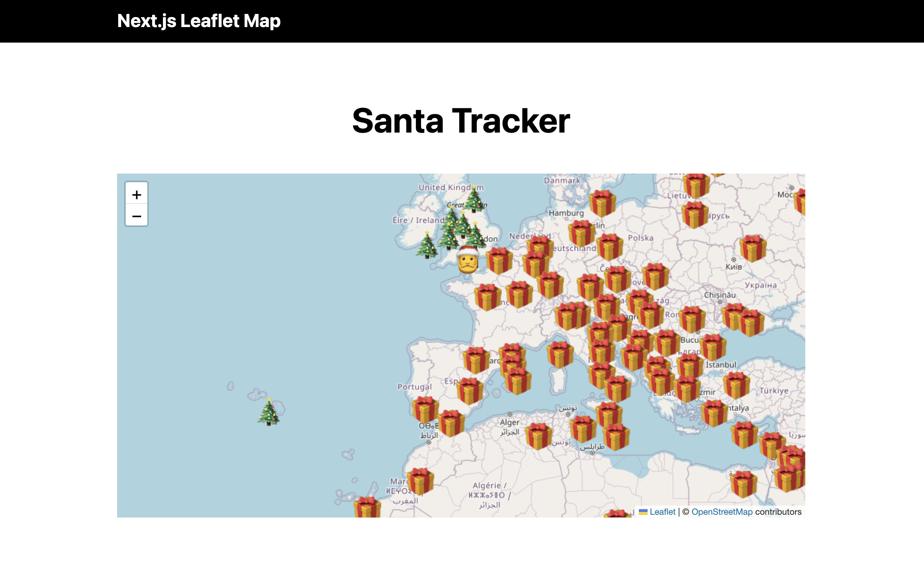Click the Next.js Leaflet Map header text
The image size is (924, 586).
(198, 21)
